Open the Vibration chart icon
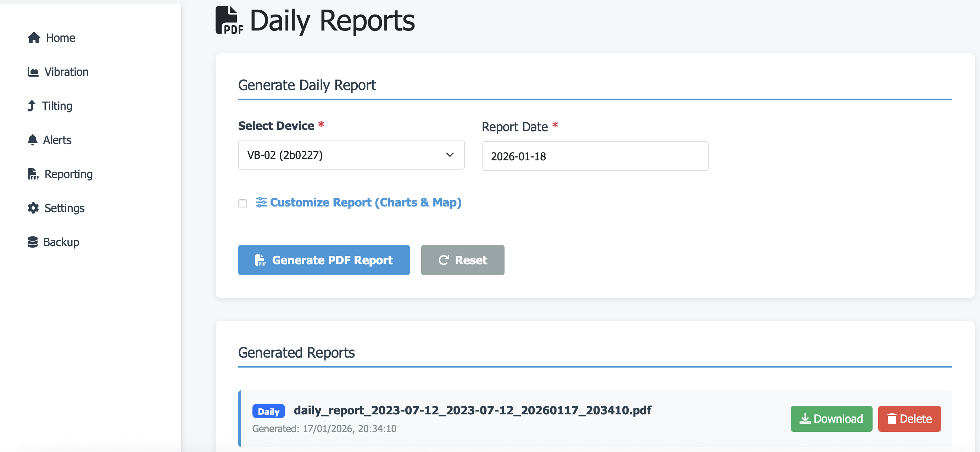This screenshot has height=452, width=980. pos(33,72)
